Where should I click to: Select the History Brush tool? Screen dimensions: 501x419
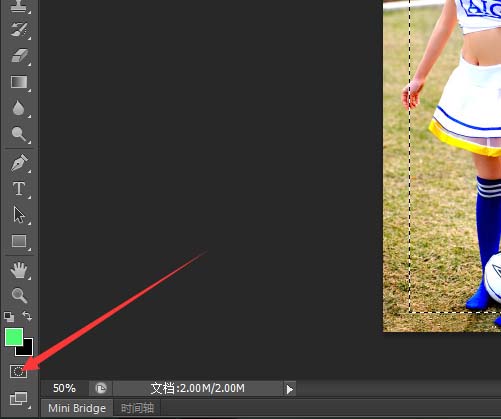pyautogui.click(x=19, y=30)
